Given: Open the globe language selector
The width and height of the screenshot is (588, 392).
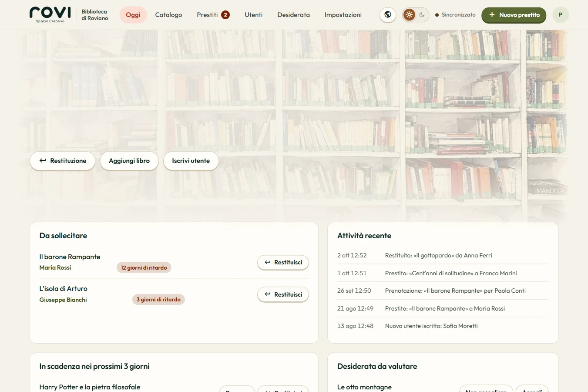Looking at the screenshot, I should pyautogui.click(x=388, y=15).
